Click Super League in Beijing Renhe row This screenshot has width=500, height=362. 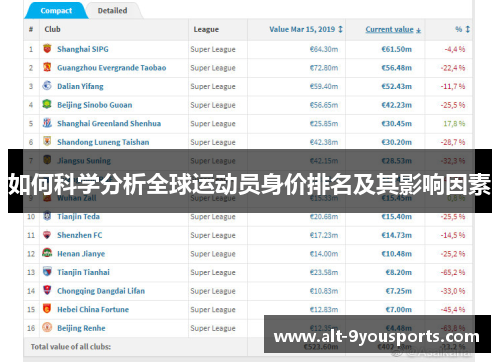(x=213, y=328)
